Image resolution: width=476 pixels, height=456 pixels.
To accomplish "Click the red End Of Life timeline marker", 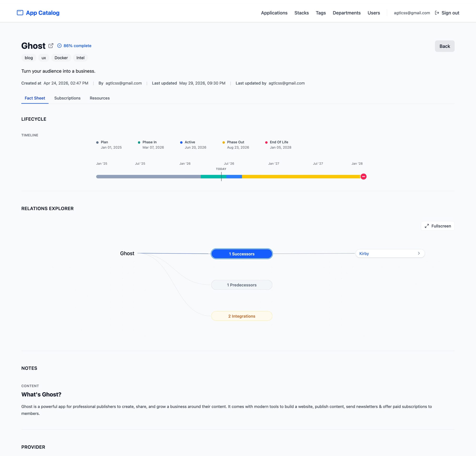I will click(x=363, y=177).
